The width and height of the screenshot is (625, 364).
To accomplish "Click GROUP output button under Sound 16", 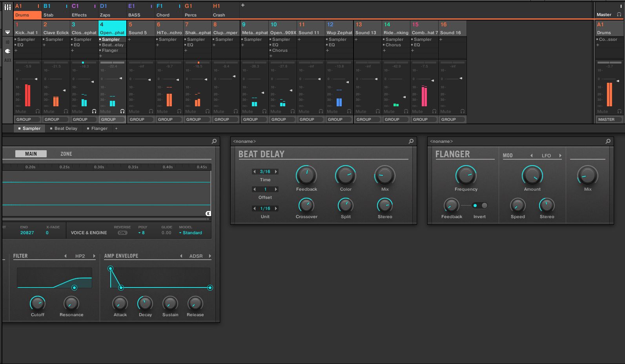I will coord(452,119).
